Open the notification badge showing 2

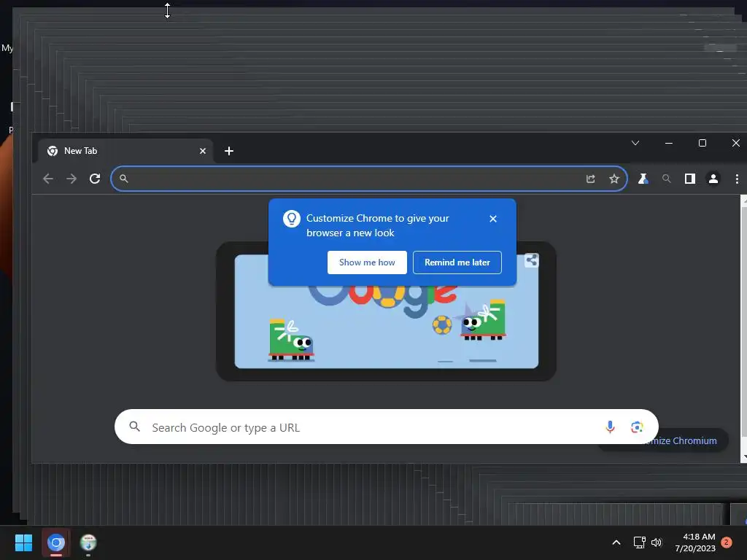coord(727,542)
